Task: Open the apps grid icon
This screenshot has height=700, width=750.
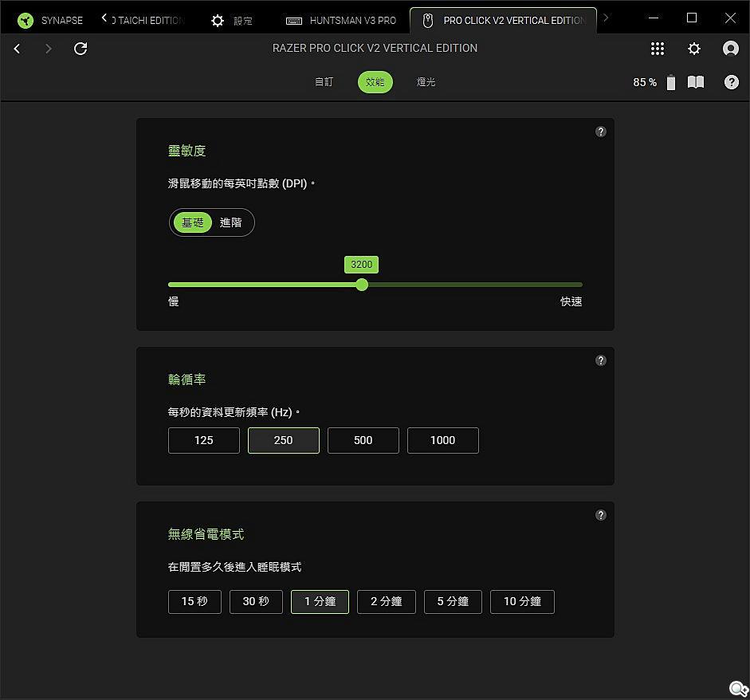Action: click(657, 49)
